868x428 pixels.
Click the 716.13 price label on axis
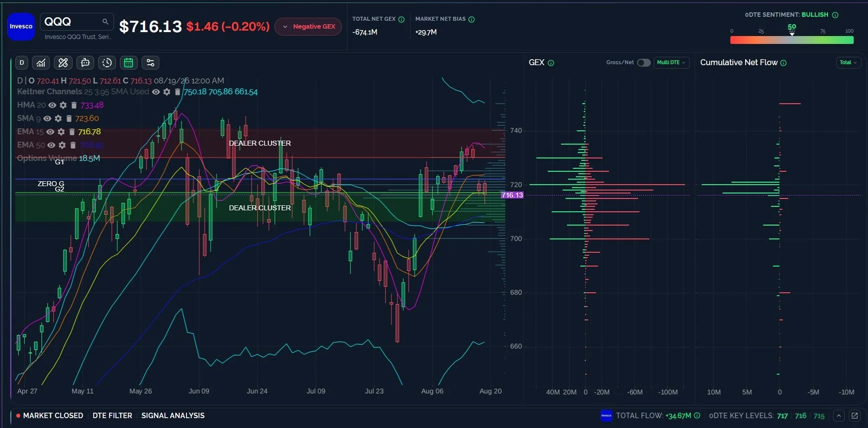512,195
